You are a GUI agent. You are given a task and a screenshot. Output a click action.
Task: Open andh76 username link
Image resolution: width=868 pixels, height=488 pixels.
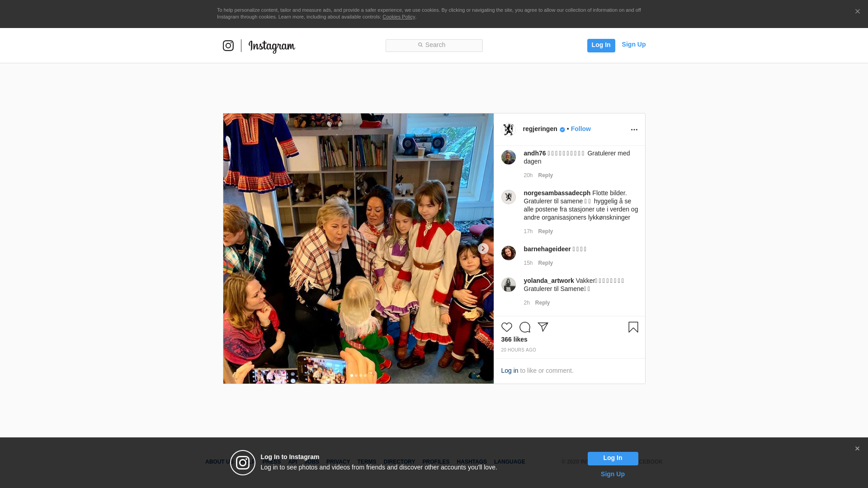point(534,153)
